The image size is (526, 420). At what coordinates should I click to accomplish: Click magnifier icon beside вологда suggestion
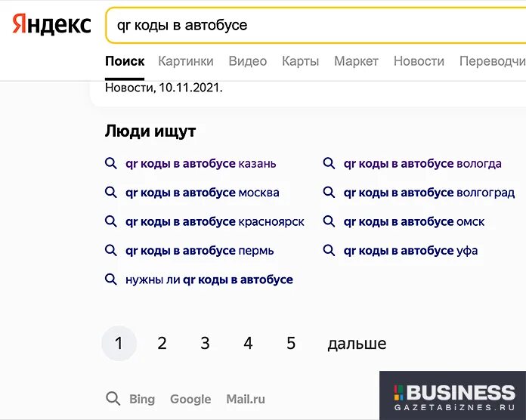click(x=329, y=164)
